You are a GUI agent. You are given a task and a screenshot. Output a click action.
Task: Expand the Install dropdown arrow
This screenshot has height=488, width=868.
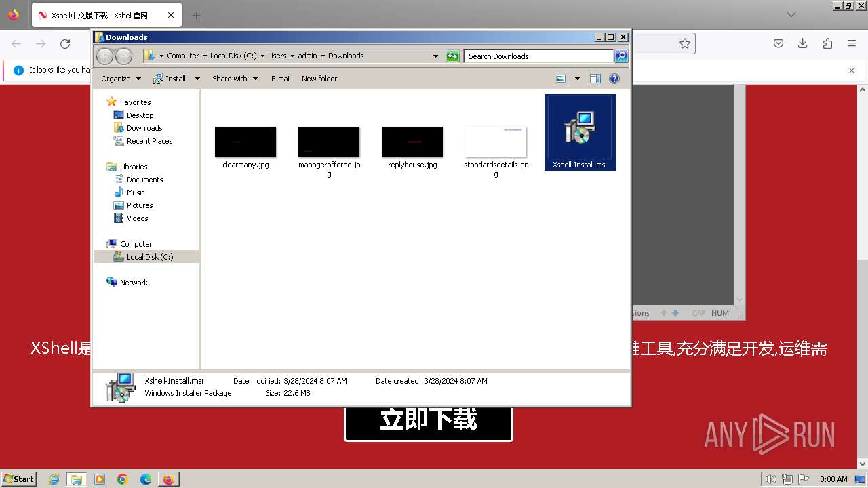click(x=197, y=79)
